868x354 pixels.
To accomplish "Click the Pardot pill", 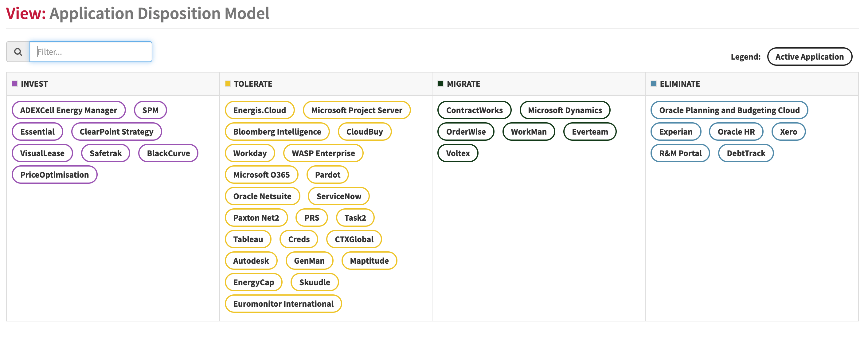I will coord(327,175).
